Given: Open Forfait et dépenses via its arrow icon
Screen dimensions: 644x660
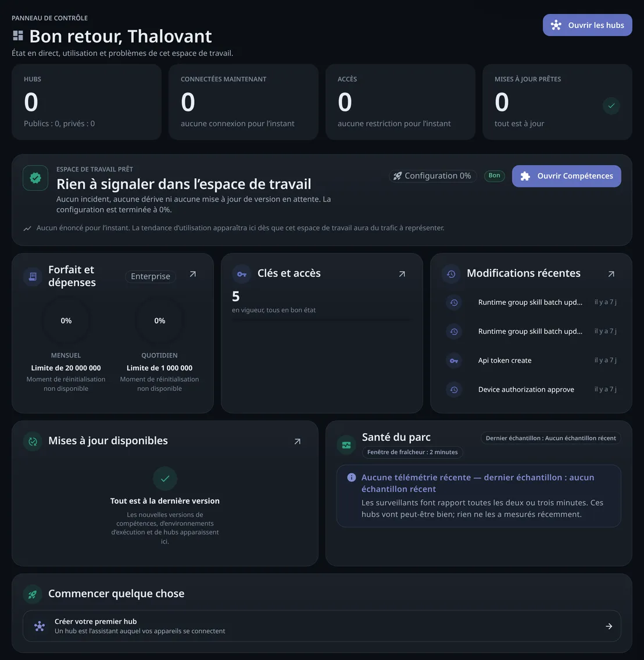Looking at the screenshot, I should [x=192, y=274].
